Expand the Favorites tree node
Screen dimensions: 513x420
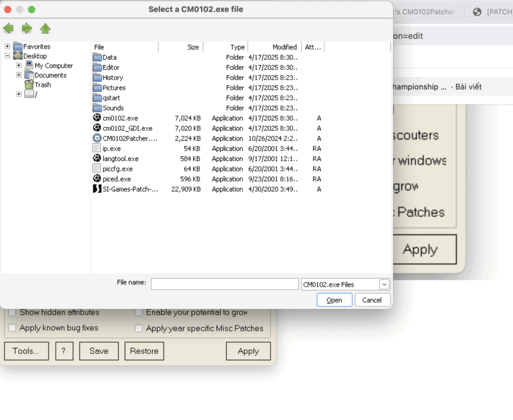pyautogui.click(x=8, y=47)
